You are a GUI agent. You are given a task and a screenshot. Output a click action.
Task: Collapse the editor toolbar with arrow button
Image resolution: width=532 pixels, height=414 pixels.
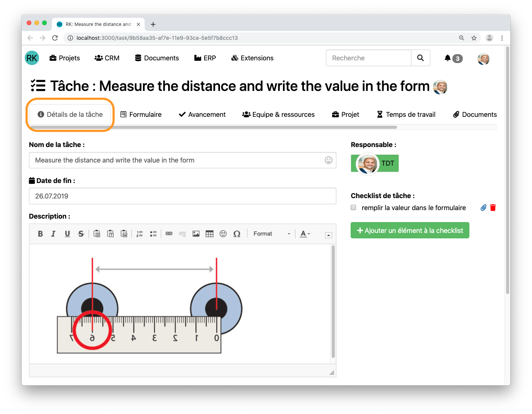pos(328,235)
